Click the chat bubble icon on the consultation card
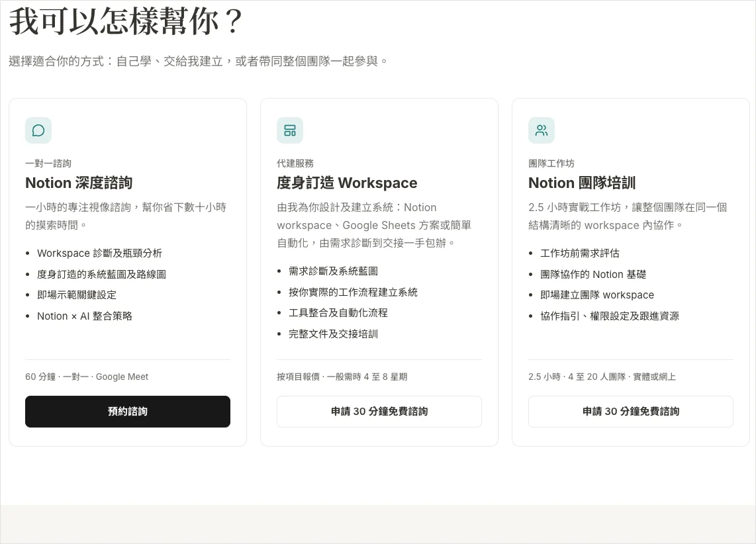This screenshot has width=756, height=544. coord(38,130)
